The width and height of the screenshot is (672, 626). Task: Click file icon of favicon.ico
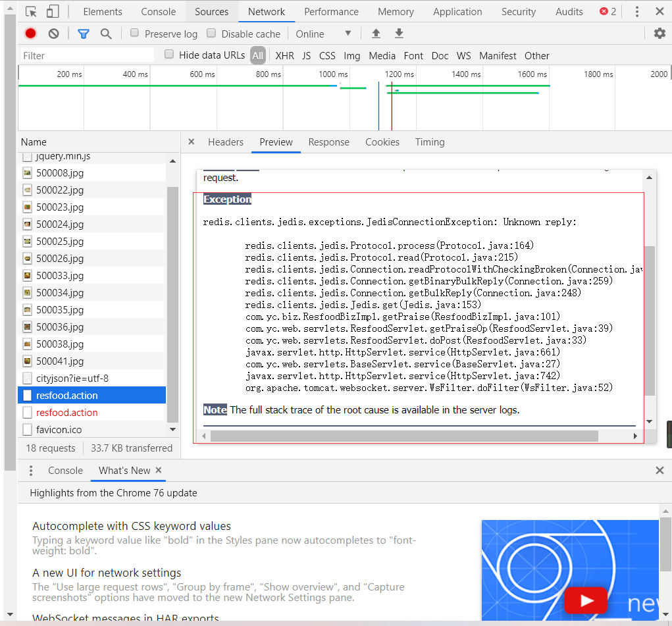tap(28, 429)
